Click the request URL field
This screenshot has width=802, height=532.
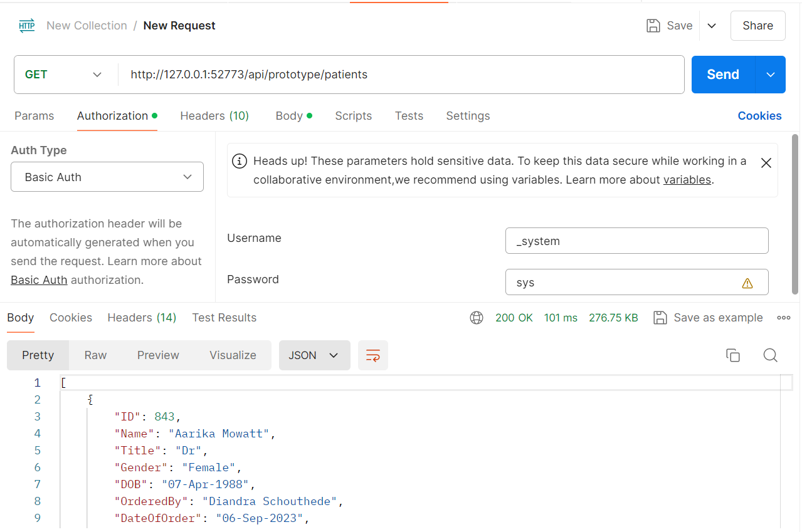[401, 75]
